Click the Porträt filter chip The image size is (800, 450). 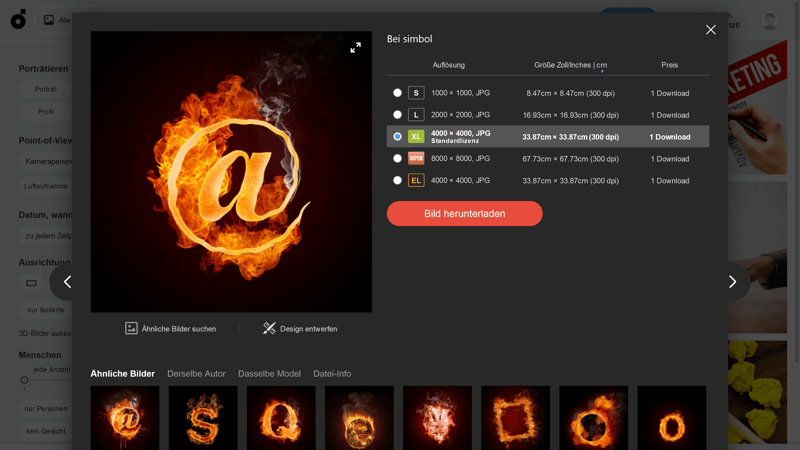pyautogui.click(x=45, y=89)
